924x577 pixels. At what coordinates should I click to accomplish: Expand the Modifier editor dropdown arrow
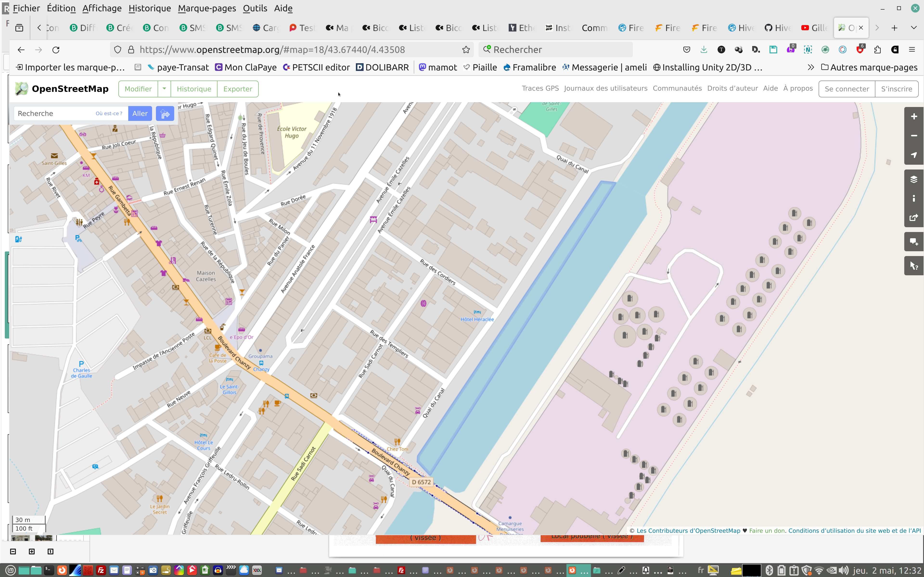point(164,89)
